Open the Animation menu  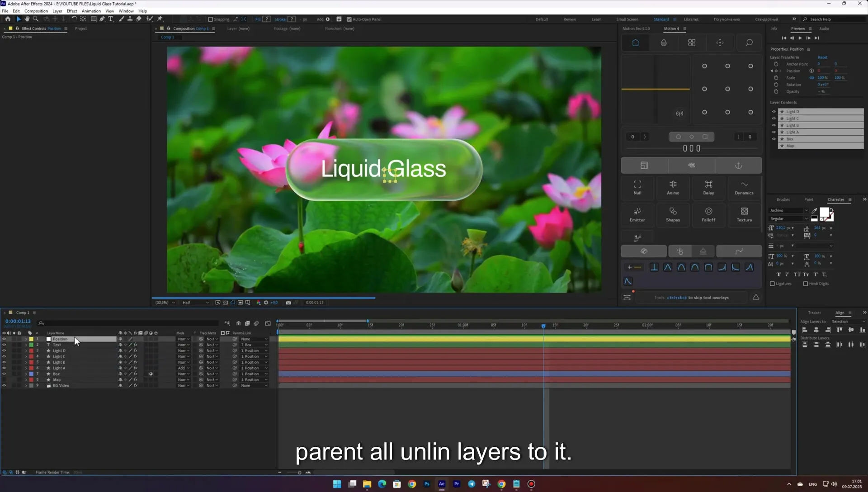(91, 11)
